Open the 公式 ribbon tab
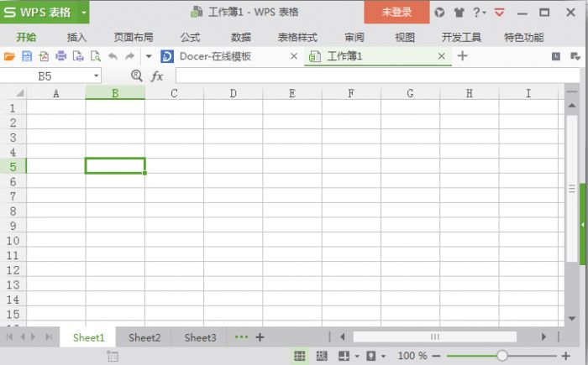Viewport: 588px width, 365px height. point(190,37)
